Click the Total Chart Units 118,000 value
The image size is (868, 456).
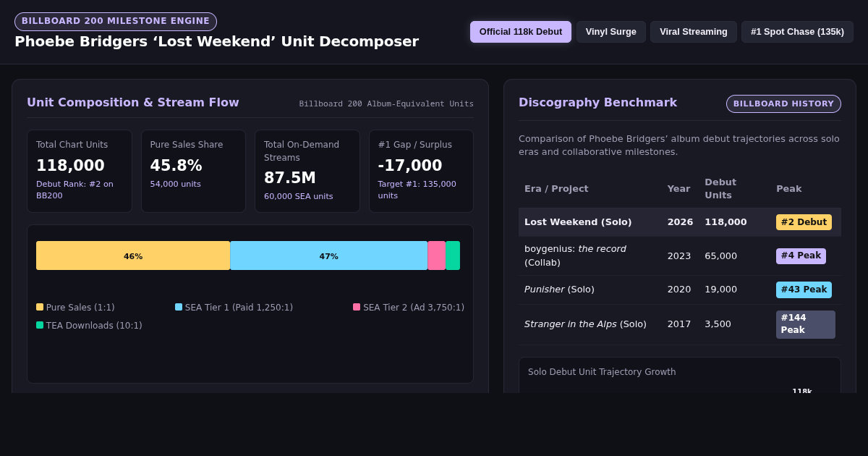coord(70,166)
